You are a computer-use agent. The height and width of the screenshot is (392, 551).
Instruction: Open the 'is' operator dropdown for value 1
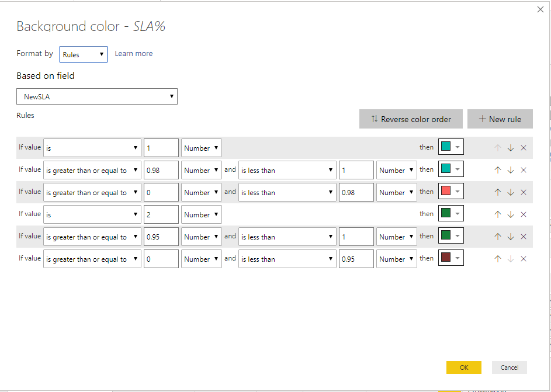coord(92,148)
